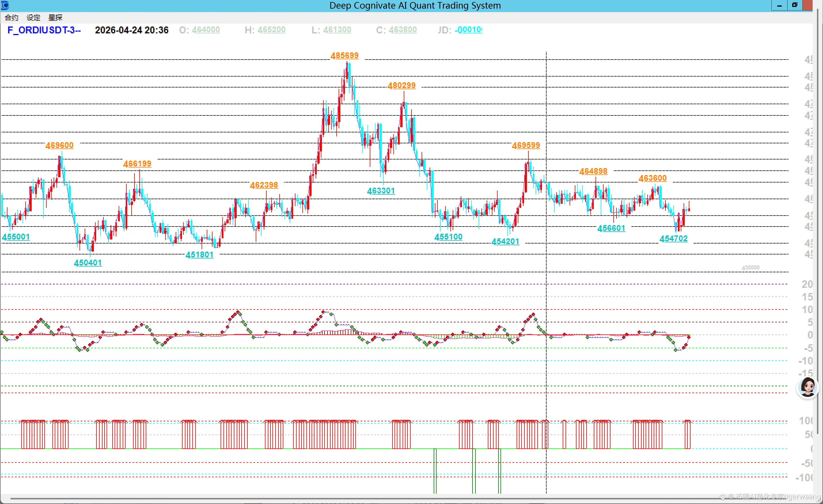Open the 设定 menu
This screenshot has height=504, width=823.
pyautogui.click(x=33, y=18)
